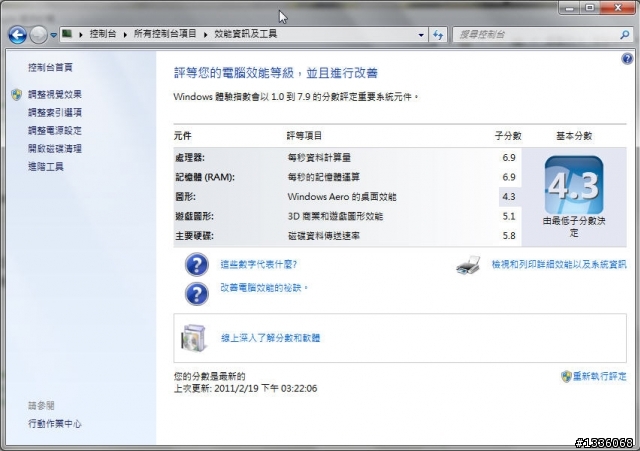Open 行動作業中心 link in sidebar
Screen dimensions: 640x451
[x=55, y=424]
